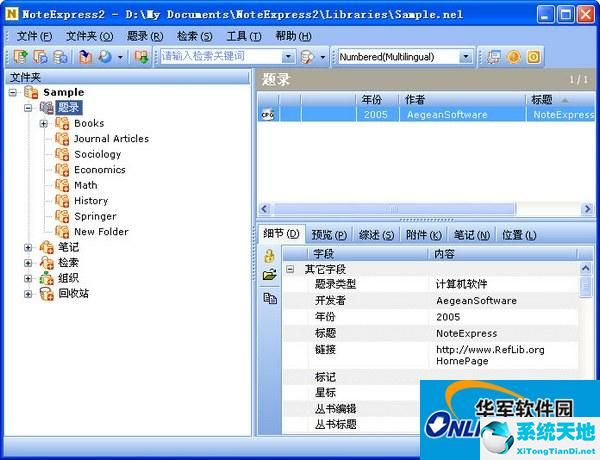
Task: Click the copy icon in the details sidebar
Action: 270,298
